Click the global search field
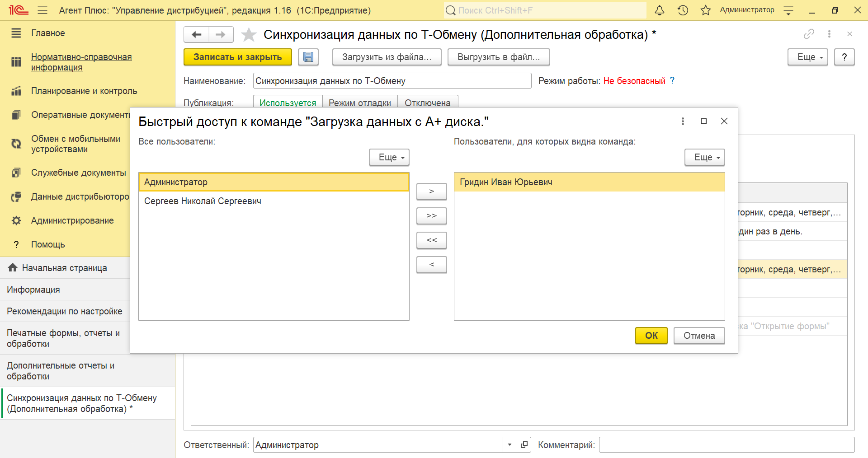This screenshot has height=458, width=868. coord(545,10)
